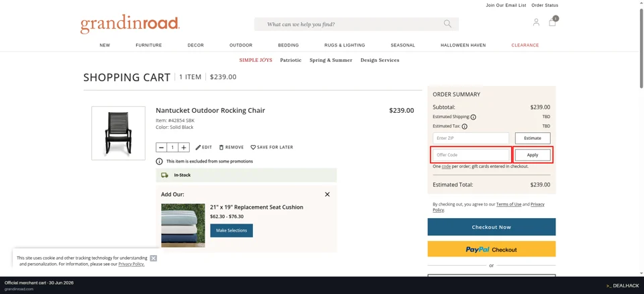Click the PayPal Checkout button
Image resolution: width=644 pixels, height=294 pixels.
click(491, 249)
